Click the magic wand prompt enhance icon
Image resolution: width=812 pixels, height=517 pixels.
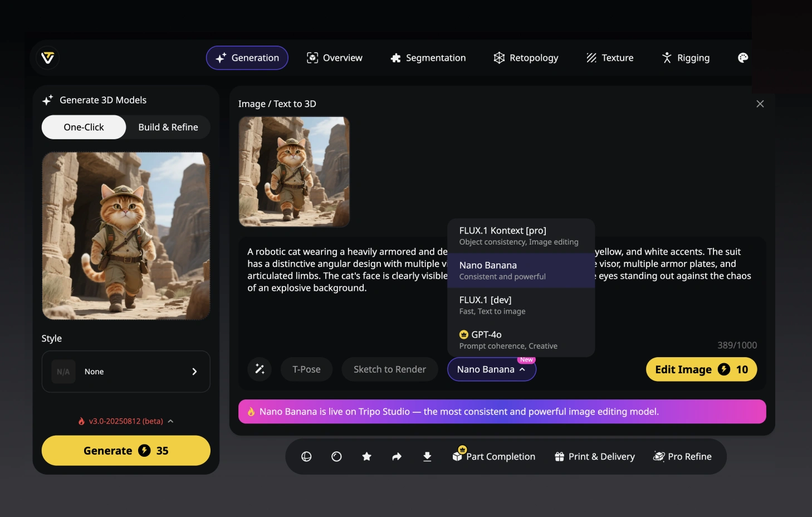click(x=260, y=369)
